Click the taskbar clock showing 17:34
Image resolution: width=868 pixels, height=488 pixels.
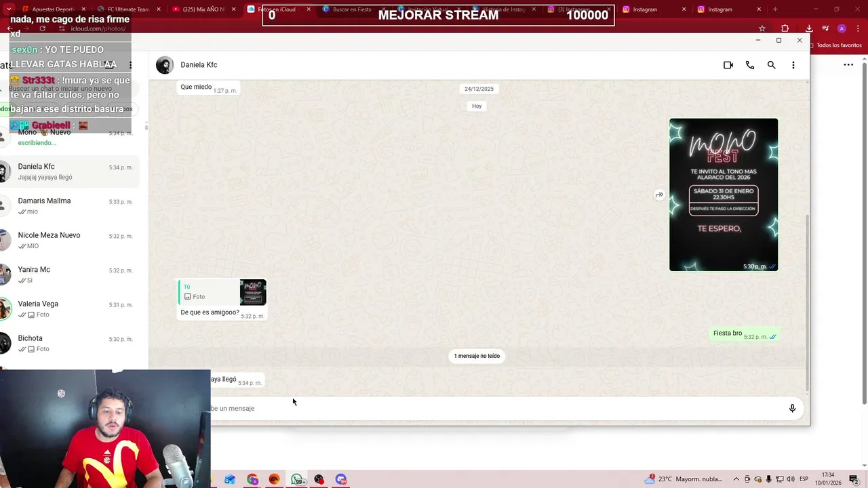pyautogui.click(x=829, y=479)
